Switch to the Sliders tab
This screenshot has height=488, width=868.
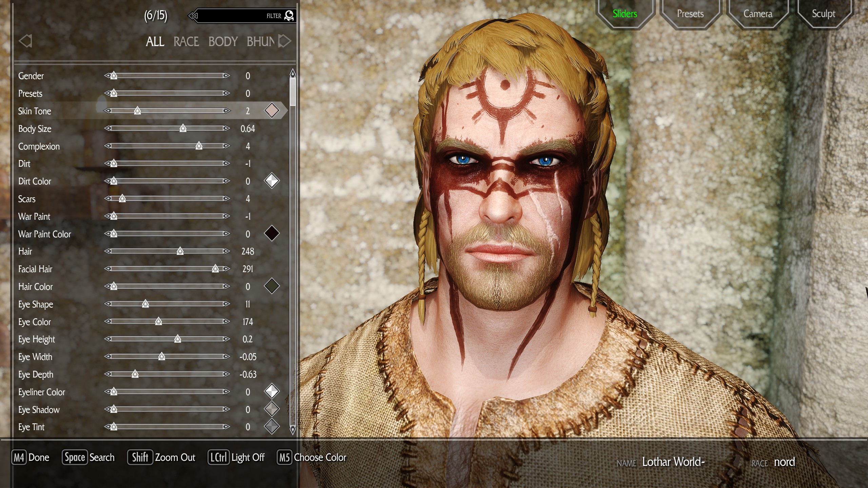[x=625, y=14]
